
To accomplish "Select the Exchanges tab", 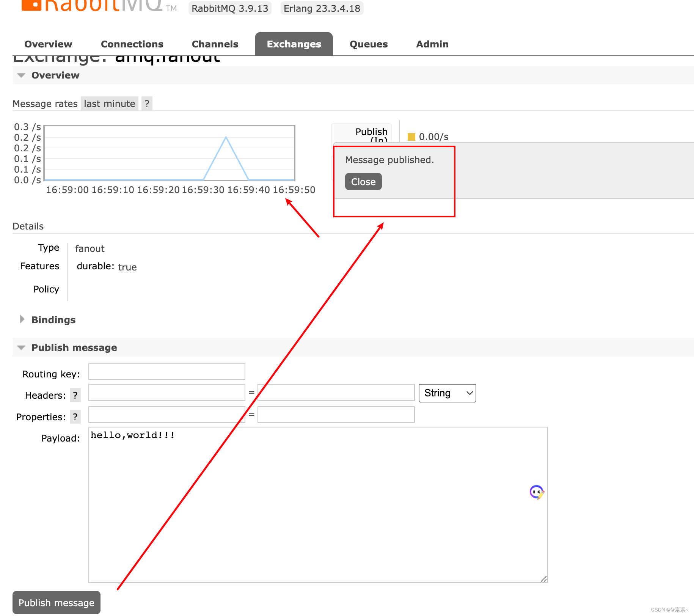I will (x=294, y=44).
